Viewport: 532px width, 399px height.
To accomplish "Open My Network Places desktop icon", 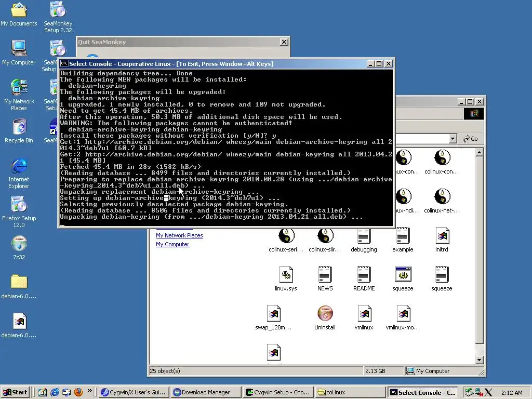I will 19,95.
